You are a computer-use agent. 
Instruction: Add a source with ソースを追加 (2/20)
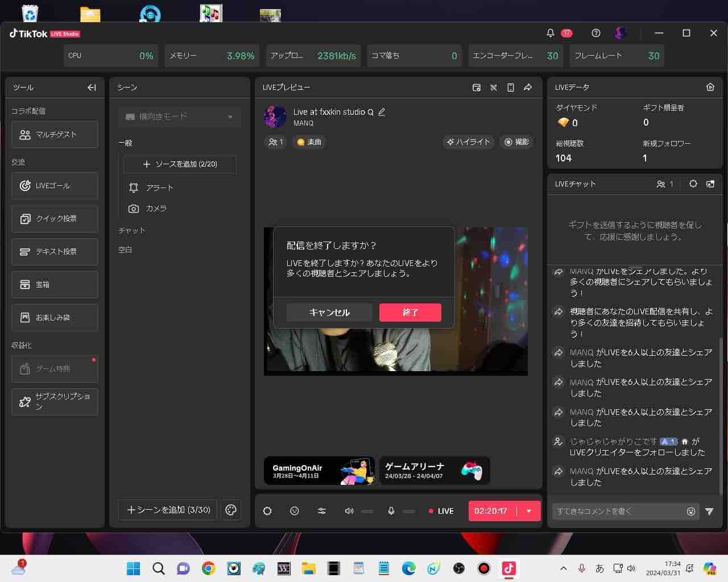[x=180, y=164]
